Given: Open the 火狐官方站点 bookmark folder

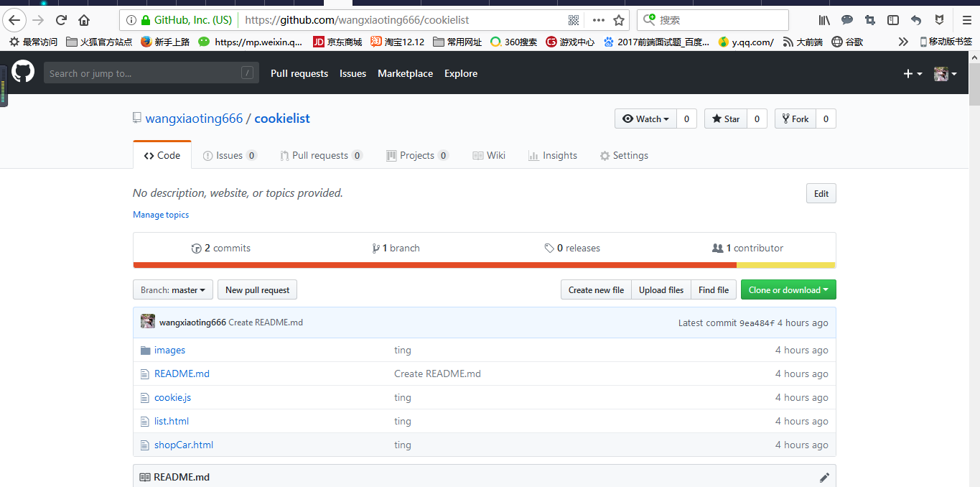Looking at the screenshot, I should pos(99,42).
